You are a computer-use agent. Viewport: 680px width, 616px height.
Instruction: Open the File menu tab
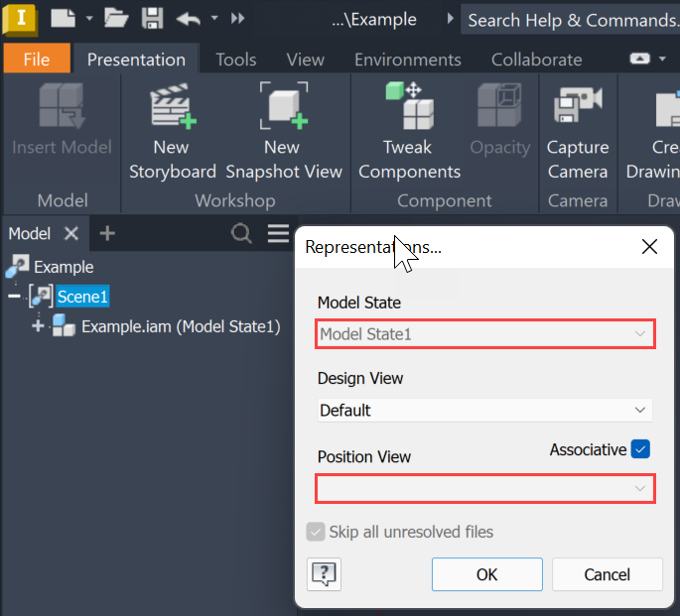pos(37,60)
